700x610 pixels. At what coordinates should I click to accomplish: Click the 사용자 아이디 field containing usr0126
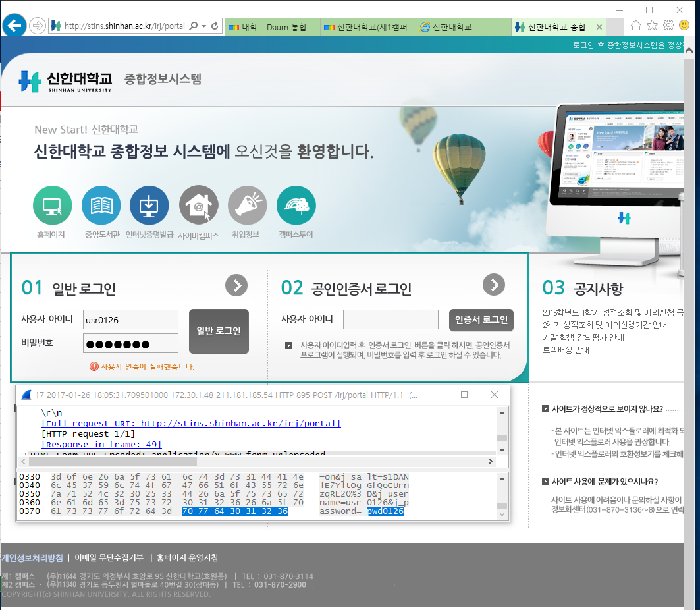click(x=130, y=319)
